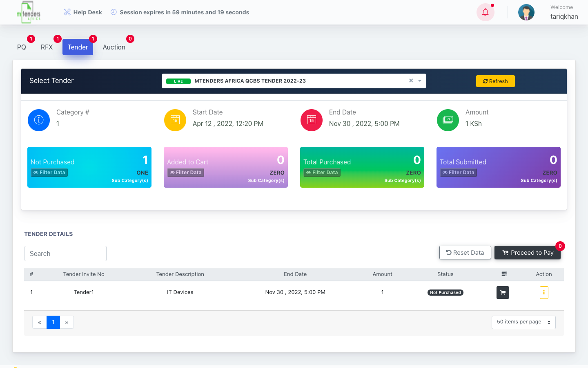The width and height of the screenshot is (588, 368).
Task: Switch to the RFX tab
Action: pyautogui.click(x=47, y=47)
